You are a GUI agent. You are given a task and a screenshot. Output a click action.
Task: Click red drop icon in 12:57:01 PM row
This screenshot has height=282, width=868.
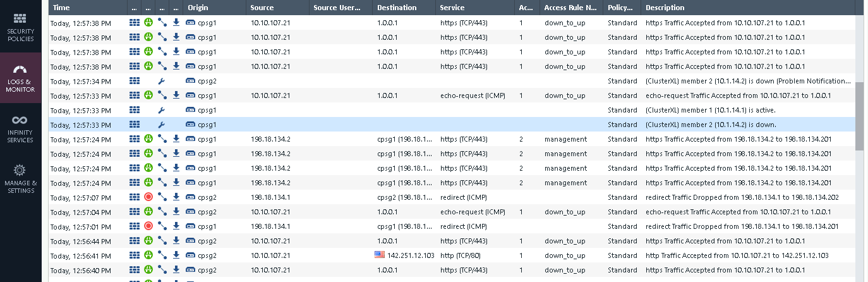pos(149,226)
